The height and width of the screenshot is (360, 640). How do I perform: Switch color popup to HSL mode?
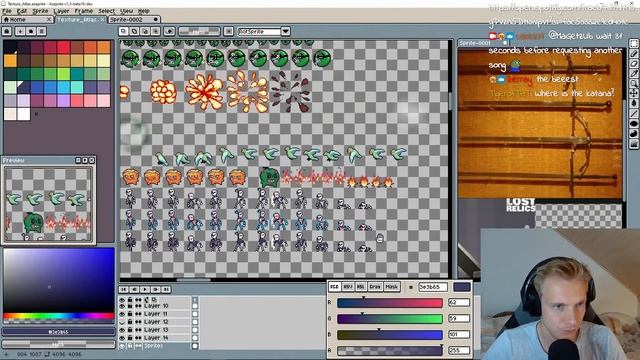(361, 287)
